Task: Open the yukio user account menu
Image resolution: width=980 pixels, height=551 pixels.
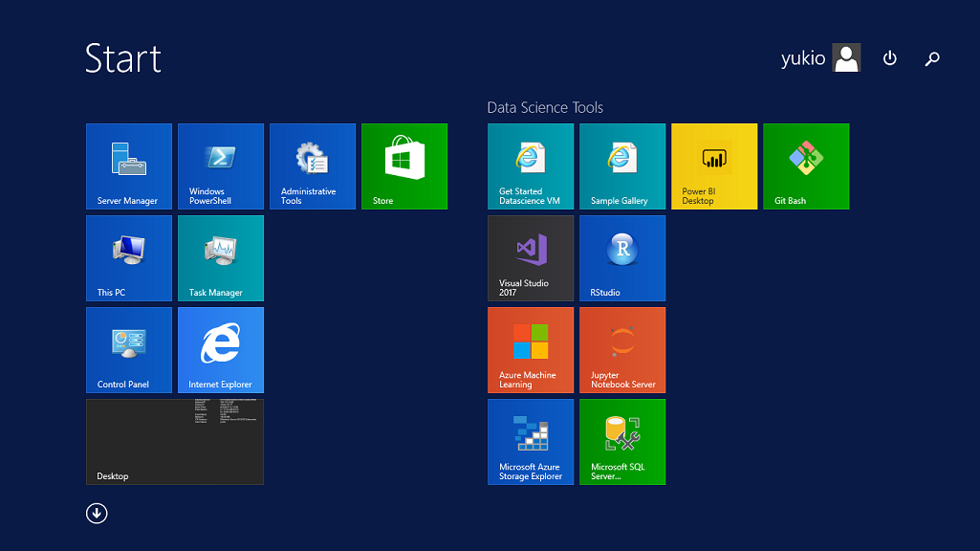Action: tap(820, 58)
